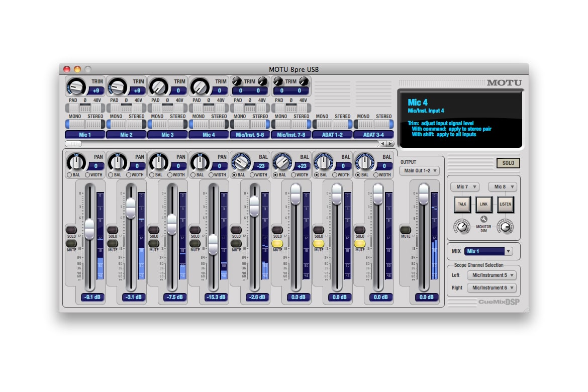Unmute the ADAT 1-2 channel
The height and width of the screenshot is (392, 588).
click(x=319, y=244)
